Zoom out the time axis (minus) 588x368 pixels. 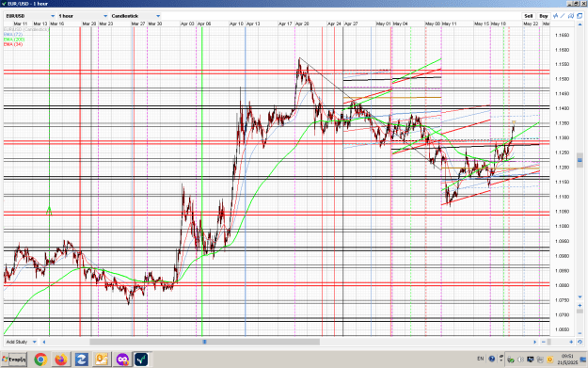(x=544, y=342)
